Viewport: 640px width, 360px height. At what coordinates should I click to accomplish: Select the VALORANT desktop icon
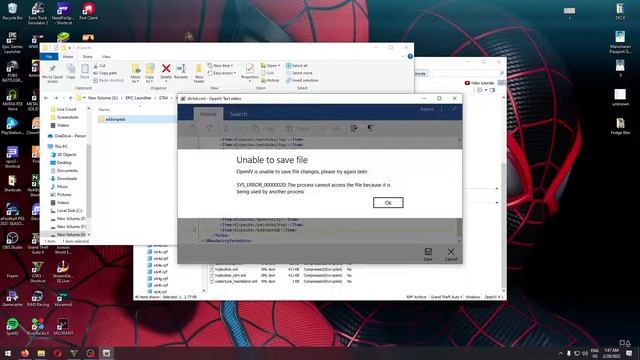[x=63, y=327]
